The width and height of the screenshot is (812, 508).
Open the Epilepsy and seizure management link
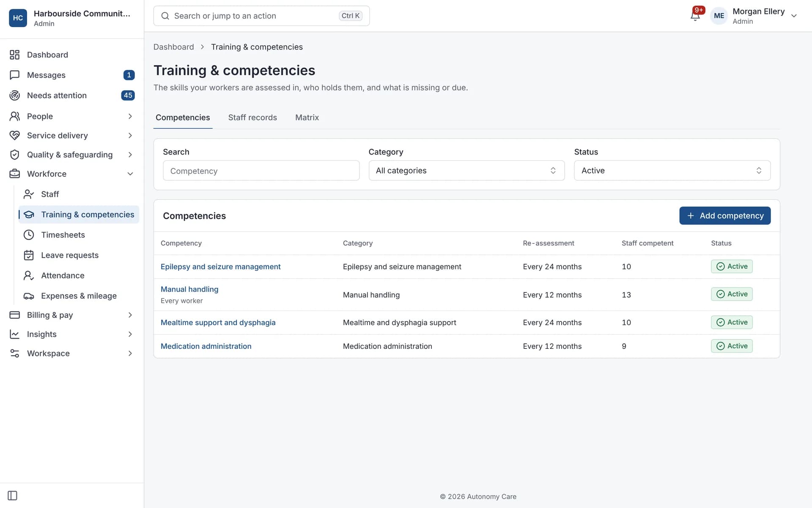pos(220,266)
